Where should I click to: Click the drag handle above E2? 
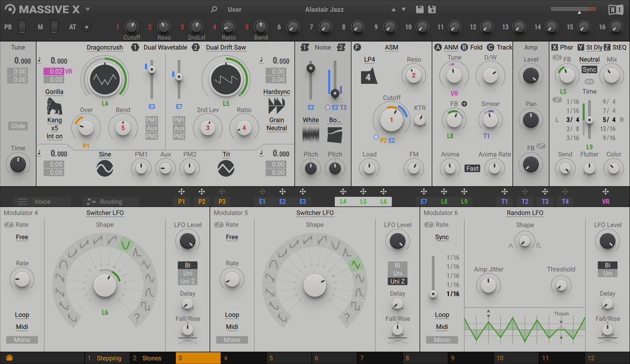coord(282,192)
